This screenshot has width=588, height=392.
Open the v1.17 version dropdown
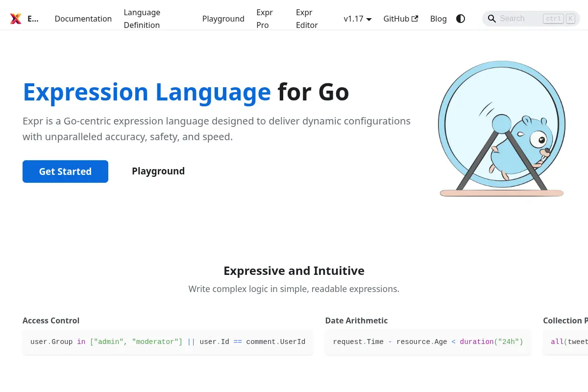(x=358, y=19)
